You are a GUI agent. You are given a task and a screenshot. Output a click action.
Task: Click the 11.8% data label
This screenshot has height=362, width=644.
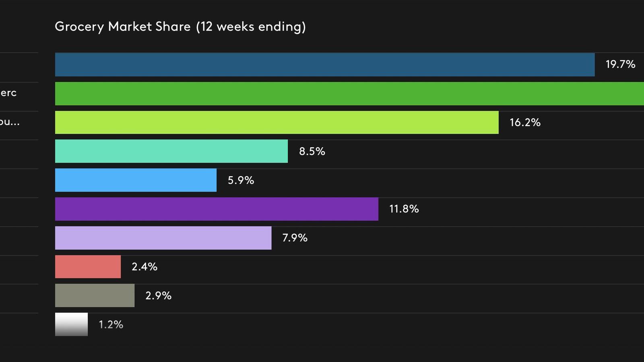point(404,209)
